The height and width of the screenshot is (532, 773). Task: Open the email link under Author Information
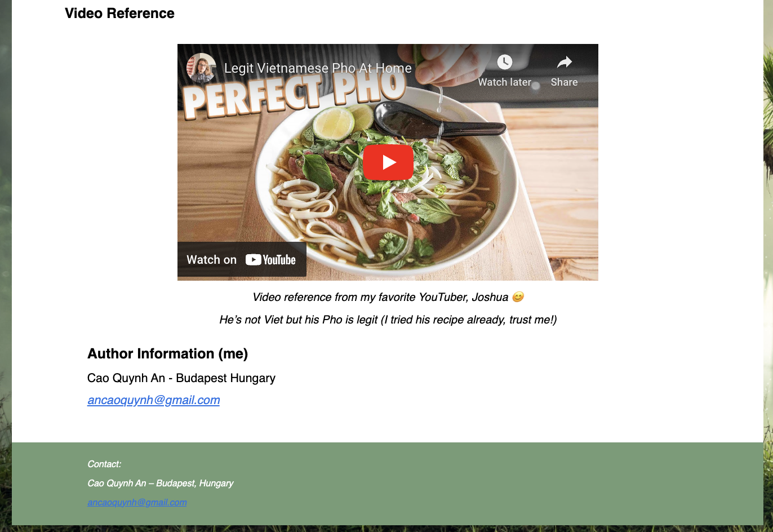coord(153,400)
